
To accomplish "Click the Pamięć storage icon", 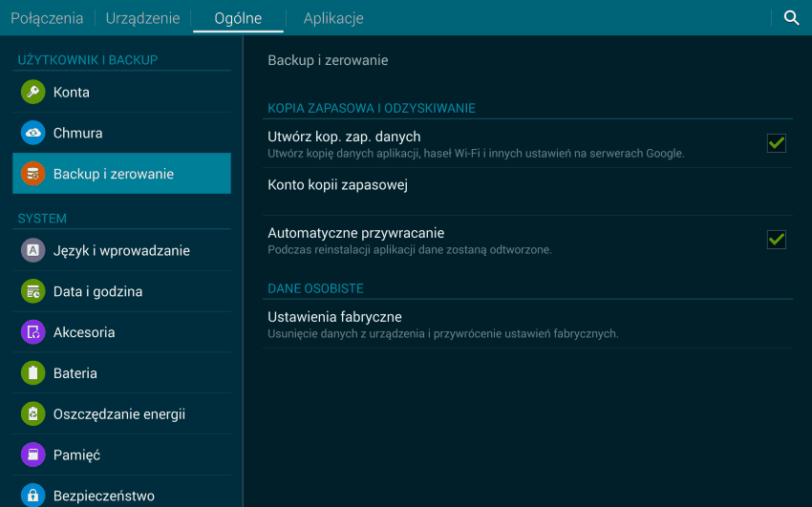I will (32, 454).
